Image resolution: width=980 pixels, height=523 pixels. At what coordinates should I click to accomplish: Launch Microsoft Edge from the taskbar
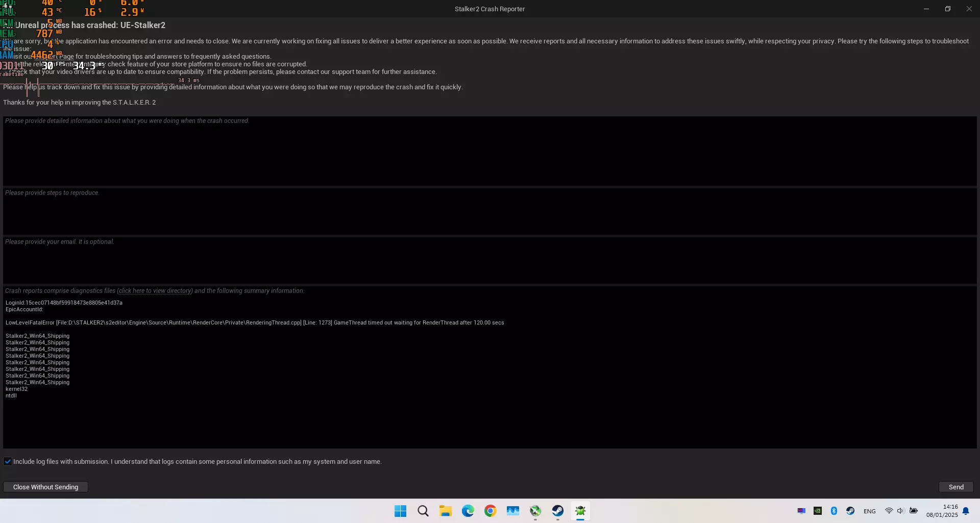tap(468, 511)
